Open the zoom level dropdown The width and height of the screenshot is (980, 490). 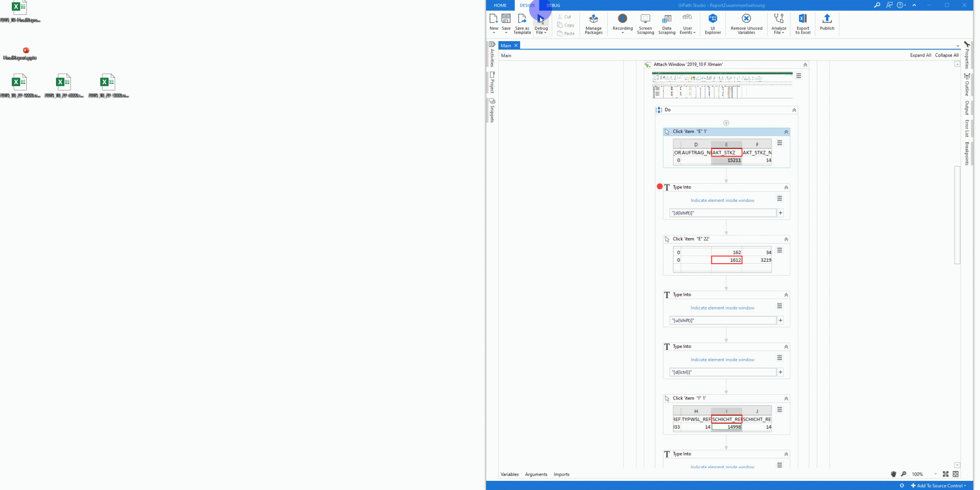point(935,474)
